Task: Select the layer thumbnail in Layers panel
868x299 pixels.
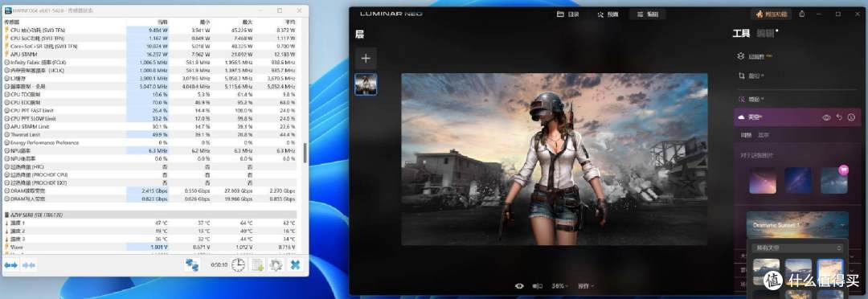Action: click(x=366, y=84)
